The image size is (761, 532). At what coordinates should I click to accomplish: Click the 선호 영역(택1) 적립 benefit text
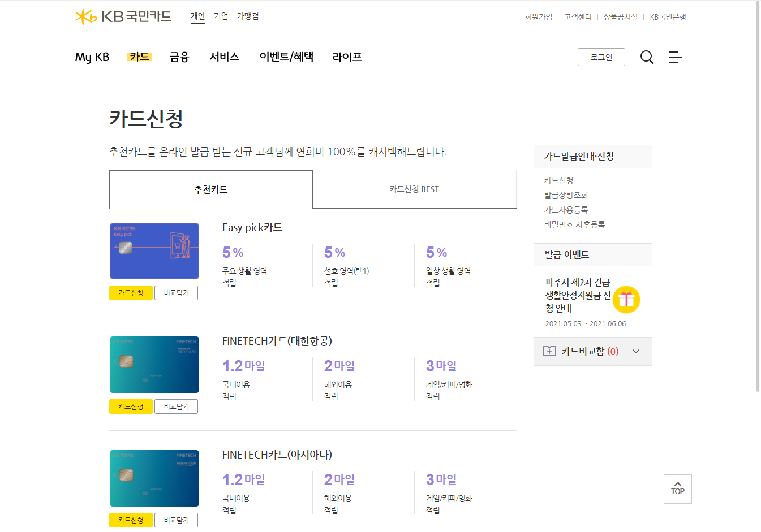click(x=346, y=276)
